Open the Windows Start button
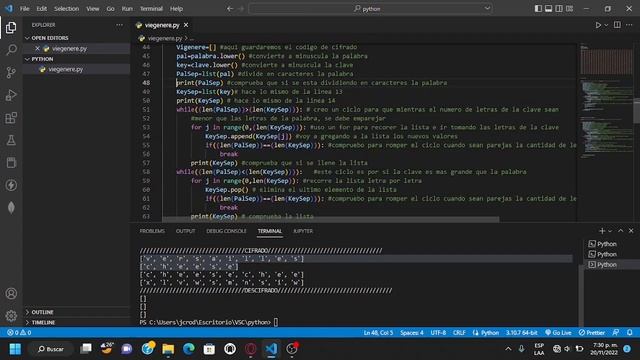The width and height of the screenshot is (640, 360). (15, 349)
